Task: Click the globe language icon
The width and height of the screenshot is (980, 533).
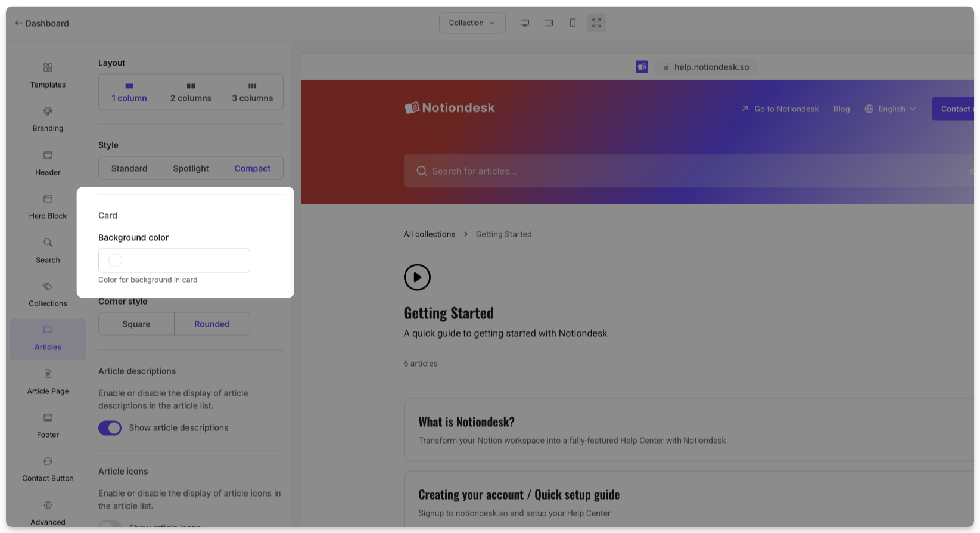Action: 869,109
